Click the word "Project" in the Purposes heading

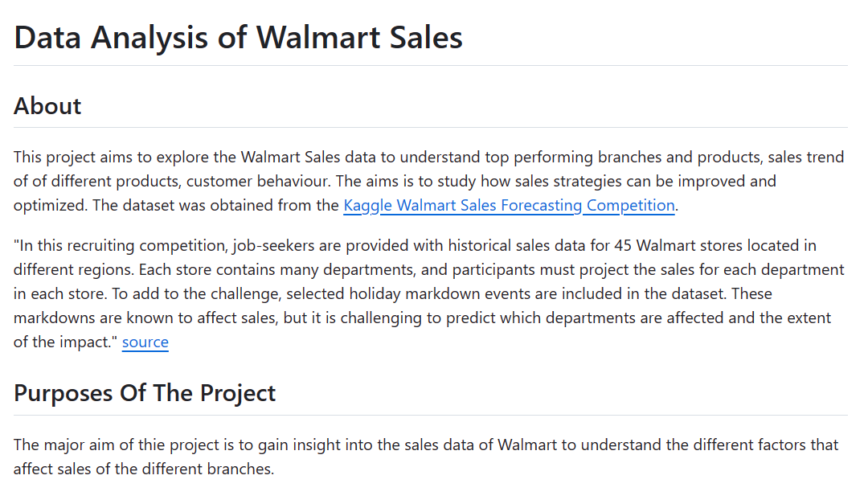click(x=237, y=393)
